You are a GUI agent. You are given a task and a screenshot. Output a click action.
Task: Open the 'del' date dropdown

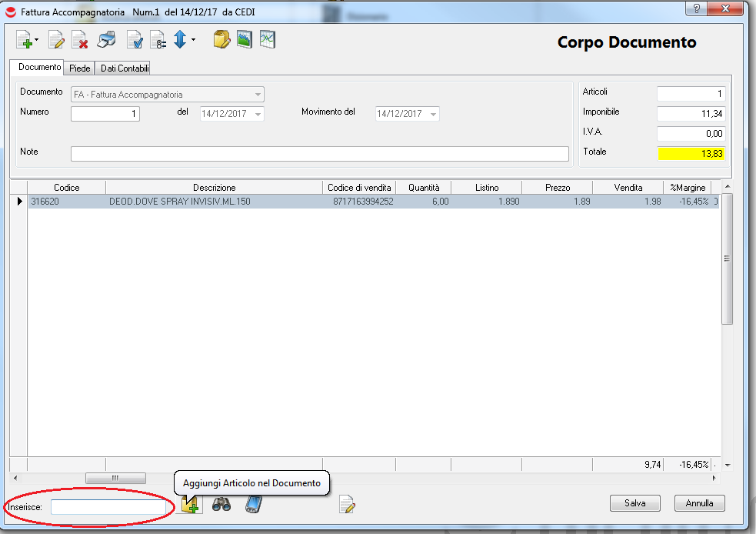click(x=257, y=114)
